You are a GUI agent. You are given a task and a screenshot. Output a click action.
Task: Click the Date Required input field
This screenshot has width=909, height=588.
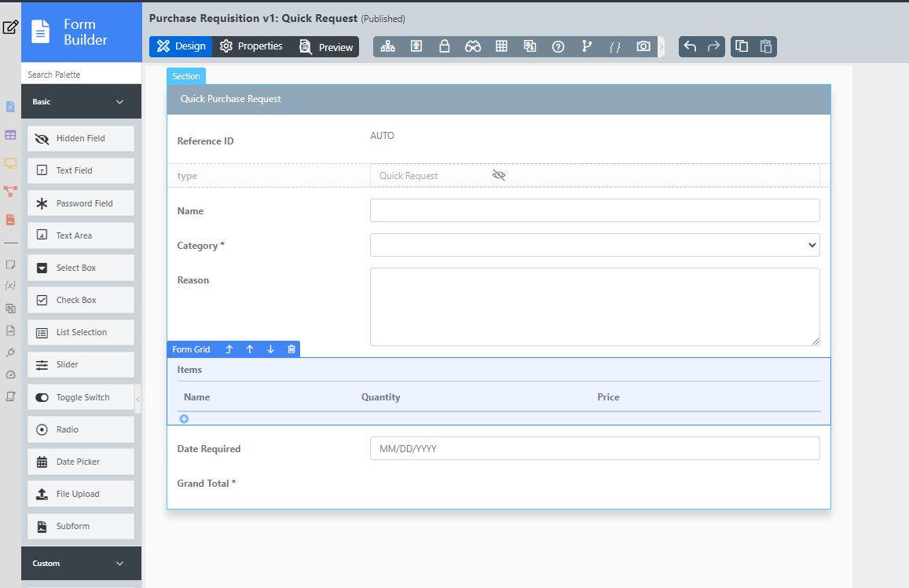[x=595, y=448]
